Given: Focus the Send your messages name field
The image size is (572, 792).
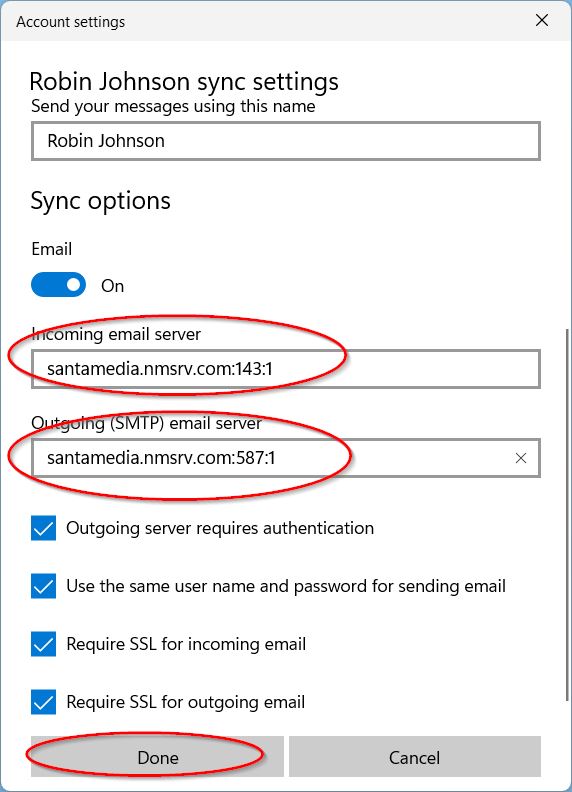Looking at the screenshot, I should tap(286, 141).
